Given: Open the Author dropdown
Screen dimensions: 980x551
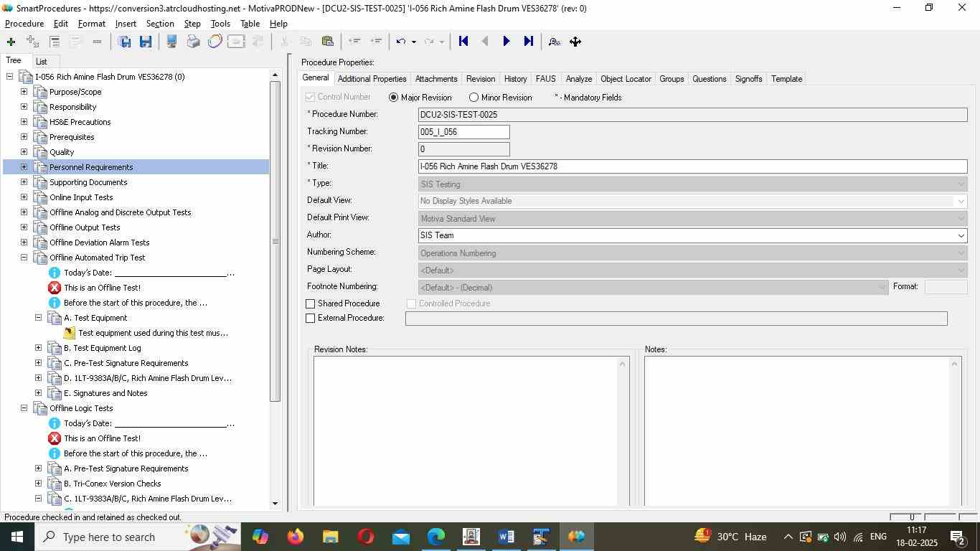Looking at the screenshot, I should tap(961, 235).
